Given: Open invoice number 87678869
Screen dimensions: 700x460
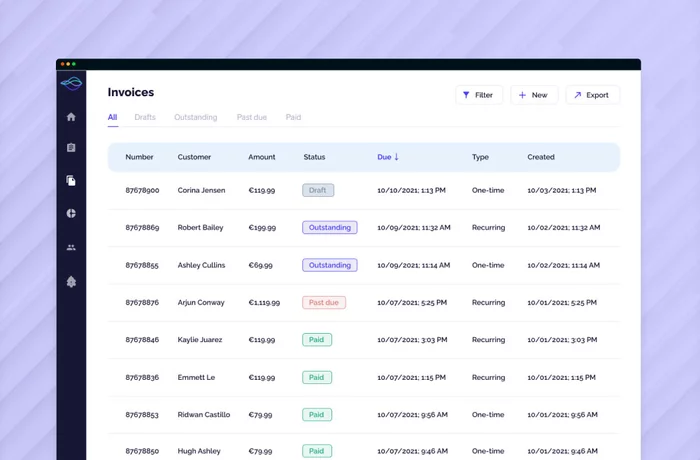Looking at the screenshot, I should coord(142,228).
